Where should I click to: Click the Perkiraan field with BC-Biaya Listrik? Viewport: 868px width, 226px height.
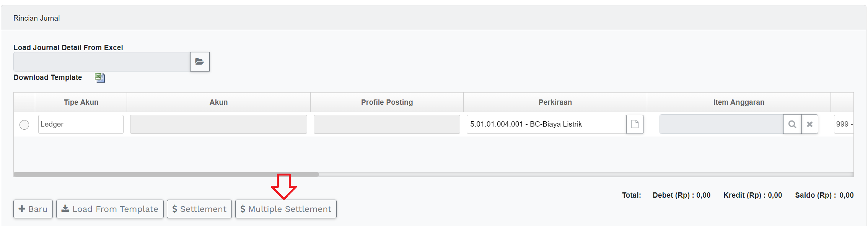point(546,124)
